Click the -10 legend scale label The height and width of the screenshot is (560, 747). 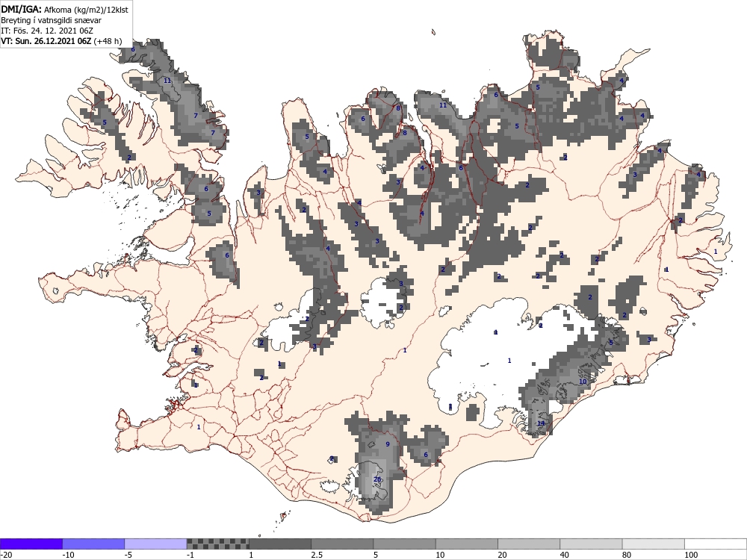[x=68, y=555]
